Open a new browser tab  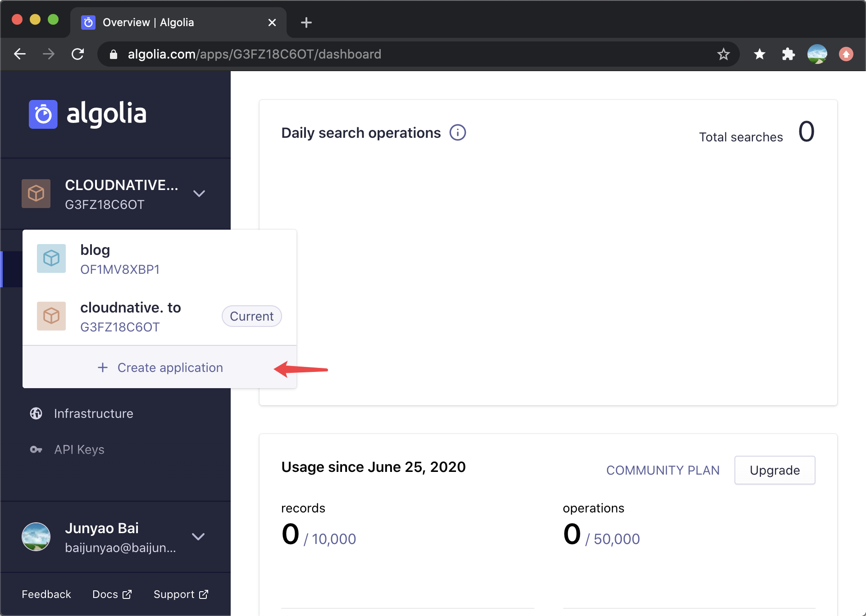point(306,22)
